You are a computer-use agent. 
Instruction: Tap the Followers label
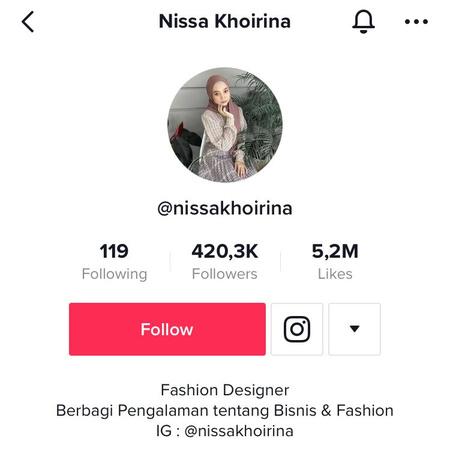click(x=225, y=274)
